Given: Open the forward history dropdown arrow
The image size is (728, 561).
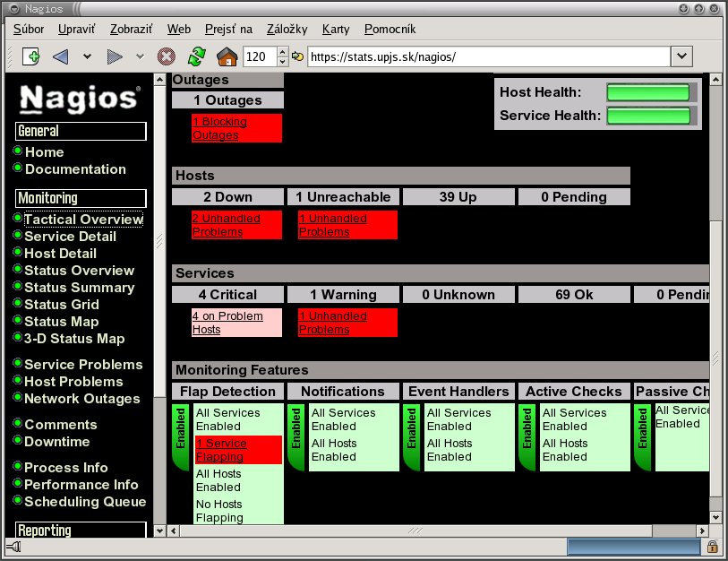Looking at the screenshot, I should point(140,56).
